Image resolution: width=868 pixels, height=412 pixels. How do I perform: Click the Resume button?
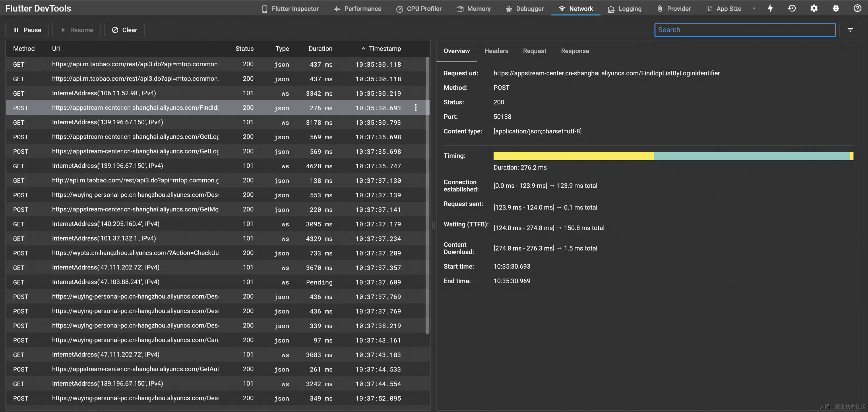pyautogui.click(x=76, y=30)
